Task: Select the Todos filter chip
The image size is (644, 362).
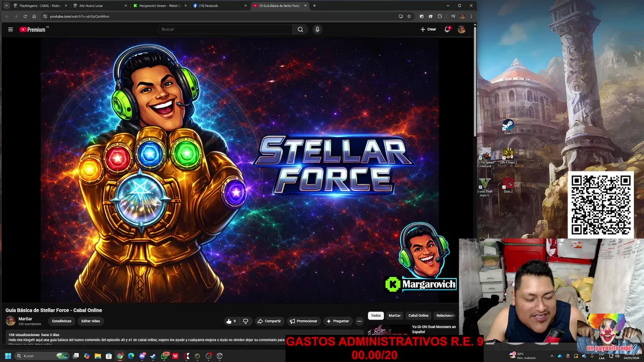Action: pyautogui.click(x=376, y=315)
